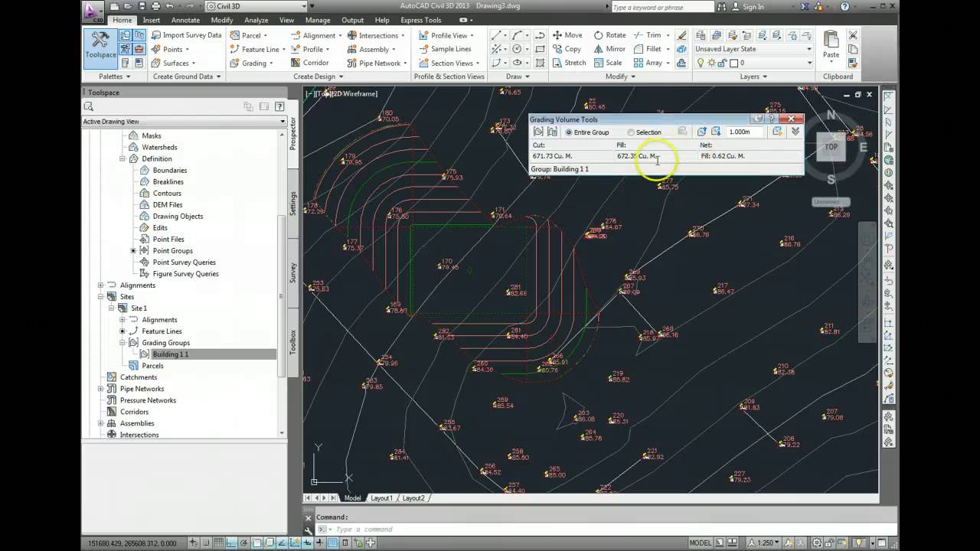Select the Entire Group radio button
Viewport: 980px width, 551px height.
(x=569, y=132)
